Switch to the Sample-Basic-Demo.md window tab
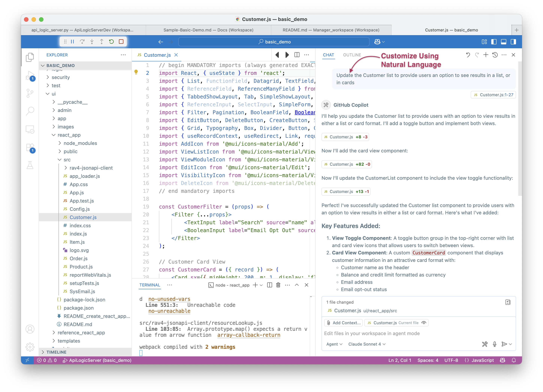 coord(208,30)
